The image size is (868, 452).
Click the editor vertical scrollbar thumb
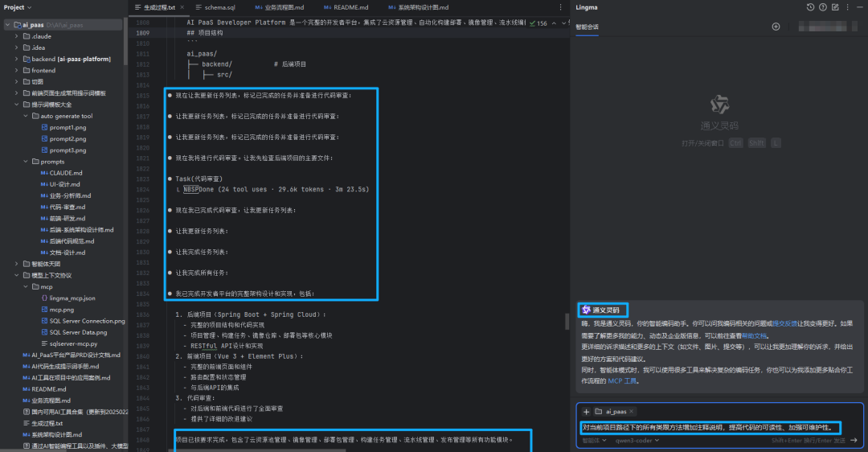[x=567, y=321]
